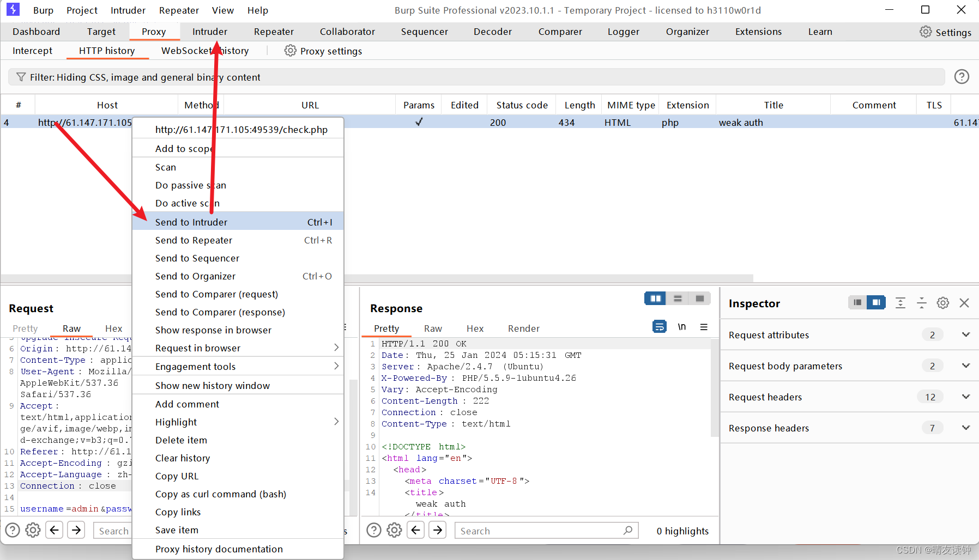
Task: Click the filter funnel icon in filter bar
Action: pos(21,77)
